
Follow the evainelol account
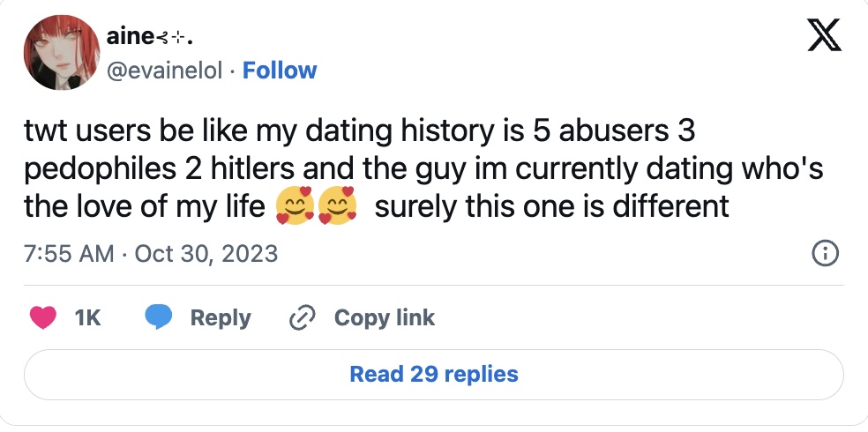(x=280, y=71)
